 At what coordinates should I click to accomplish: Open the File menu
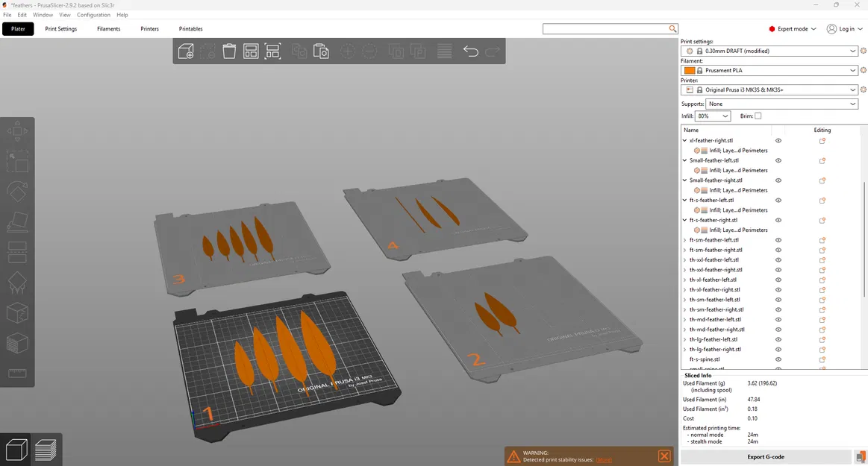7,15
